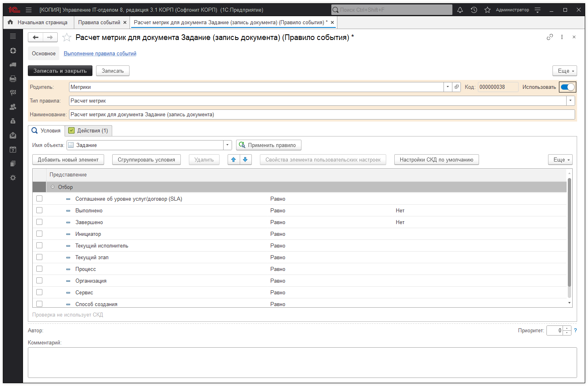Copy link using the chain icon
The width and height of the screenshot is (588, 386).
550,37
